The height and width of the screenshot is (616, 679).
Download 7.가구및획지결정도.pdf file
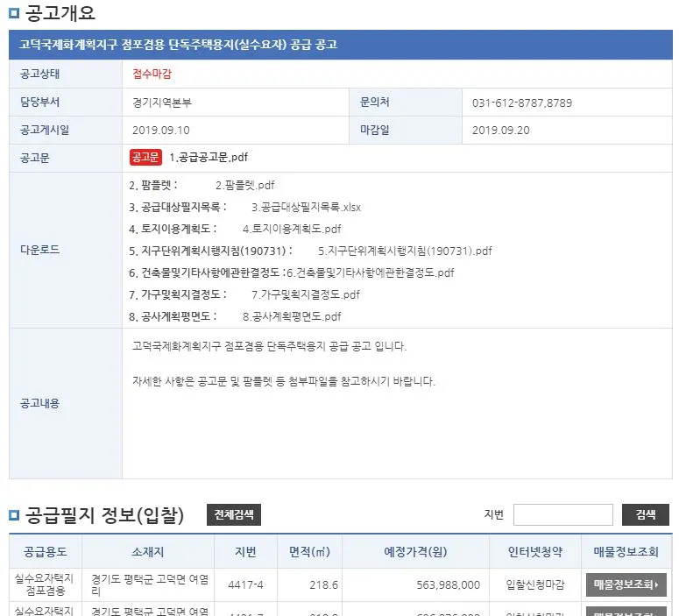(306, 294)
